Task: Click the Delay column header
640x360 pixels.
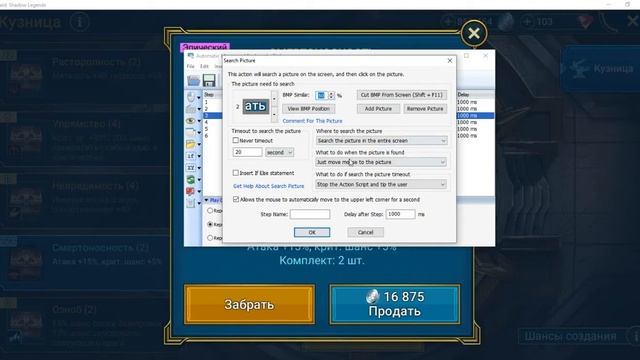Action: click(475, 95)
